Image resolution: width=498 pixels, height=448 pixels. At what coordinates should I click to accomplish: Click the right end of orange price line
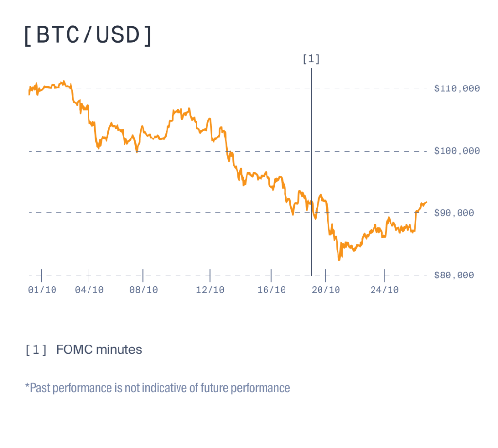click(427, 202)
